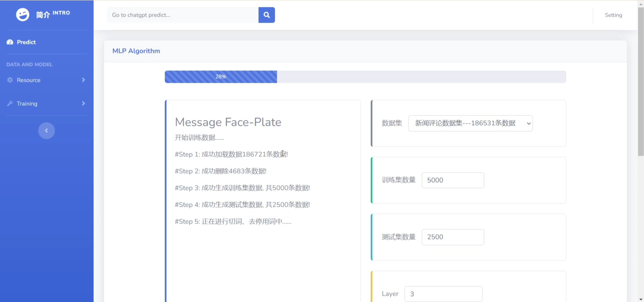Click the Predict dashboard icon

tap(10, 42)
